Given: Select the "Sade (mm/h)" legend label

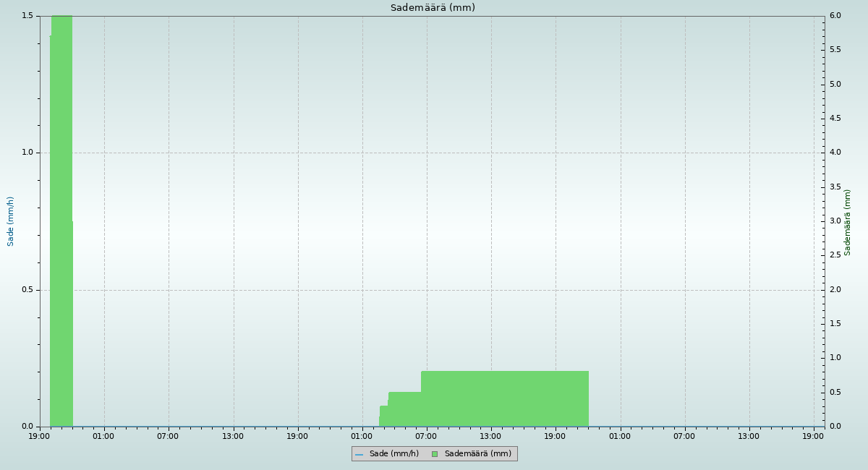Looking at the screenshot, I should coord(393,454).
